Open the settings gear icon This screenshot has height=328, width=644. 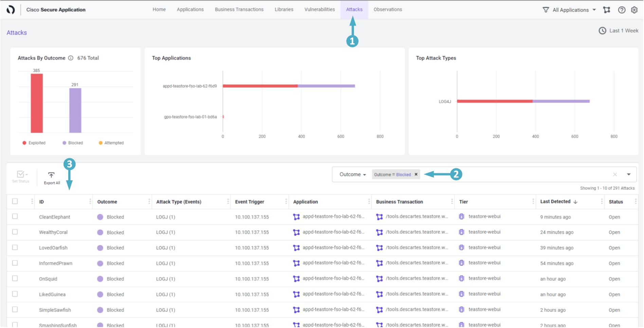pos(634,10)
